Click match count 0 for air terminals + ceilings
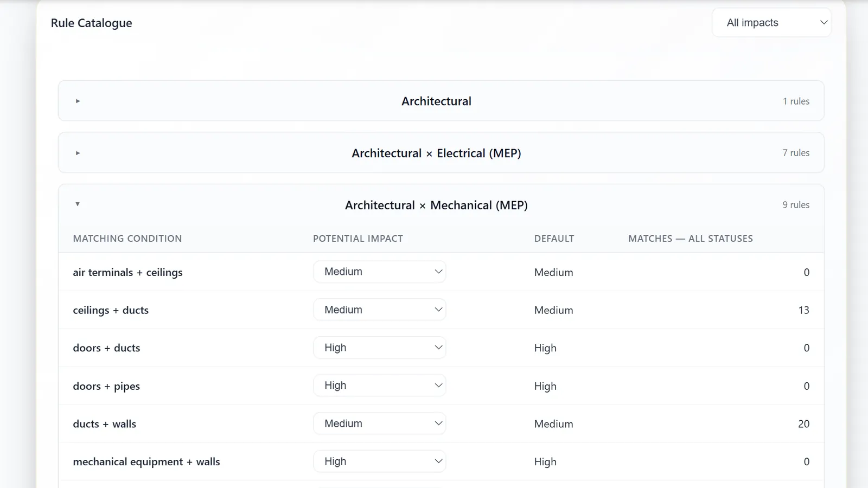Screen dimensions: 868x488 (806, 272)
